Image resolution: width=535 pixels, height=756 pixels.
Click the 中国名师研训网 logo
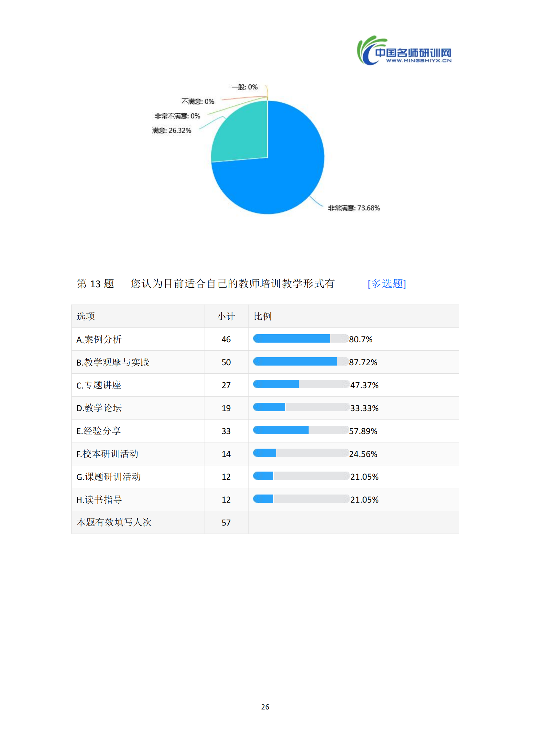(404, 50)
